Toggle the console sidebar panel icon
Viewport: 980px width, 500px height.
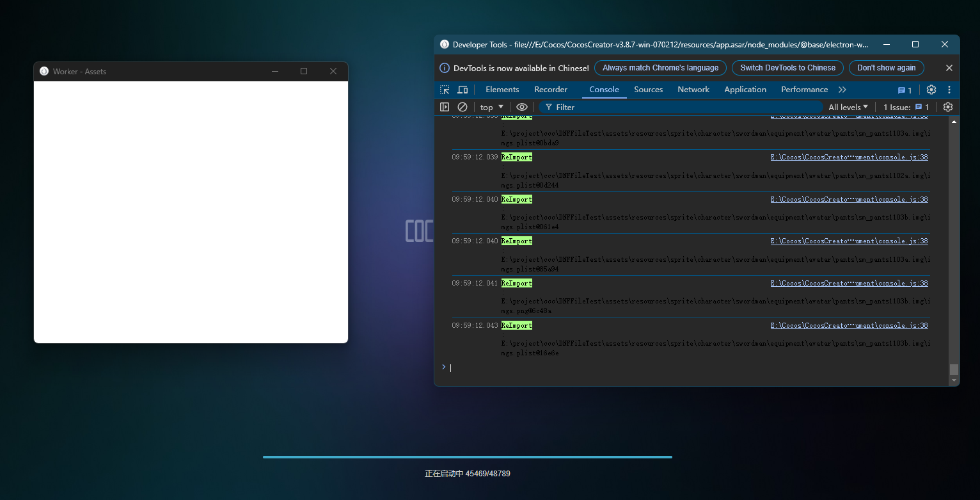[x=445, y=107]
